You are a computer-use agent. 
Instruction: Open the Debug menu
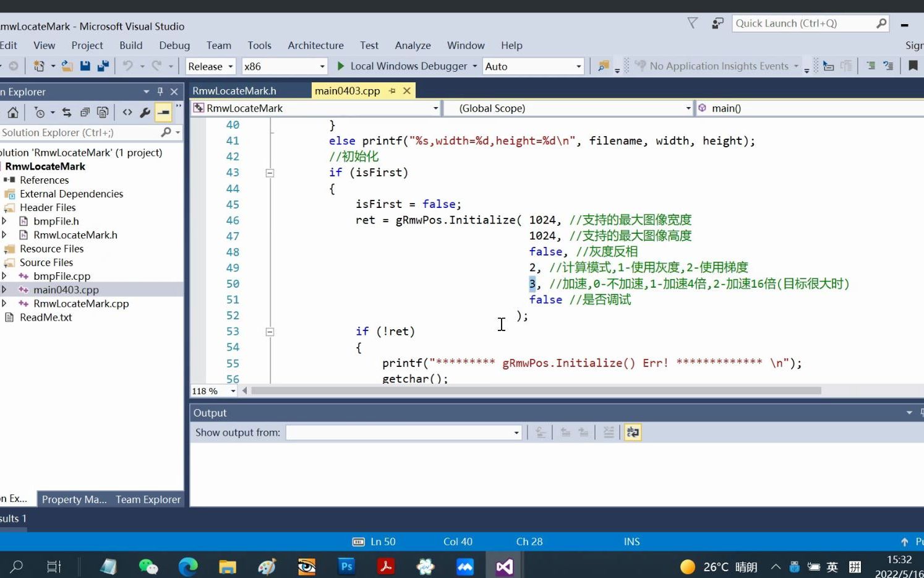[x=174, y=45]
